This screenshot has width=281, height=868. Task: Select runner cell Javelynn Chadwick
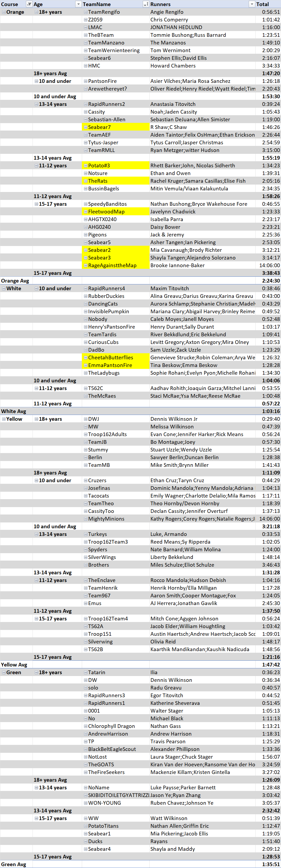tap(202, 212)
